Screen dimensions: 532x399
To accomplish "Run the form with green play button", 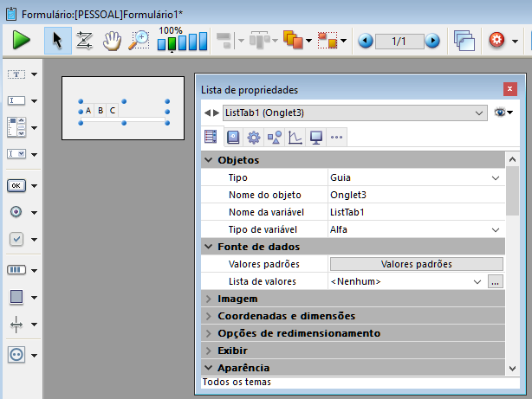I will pyautogui.click(x=22, y=40).
